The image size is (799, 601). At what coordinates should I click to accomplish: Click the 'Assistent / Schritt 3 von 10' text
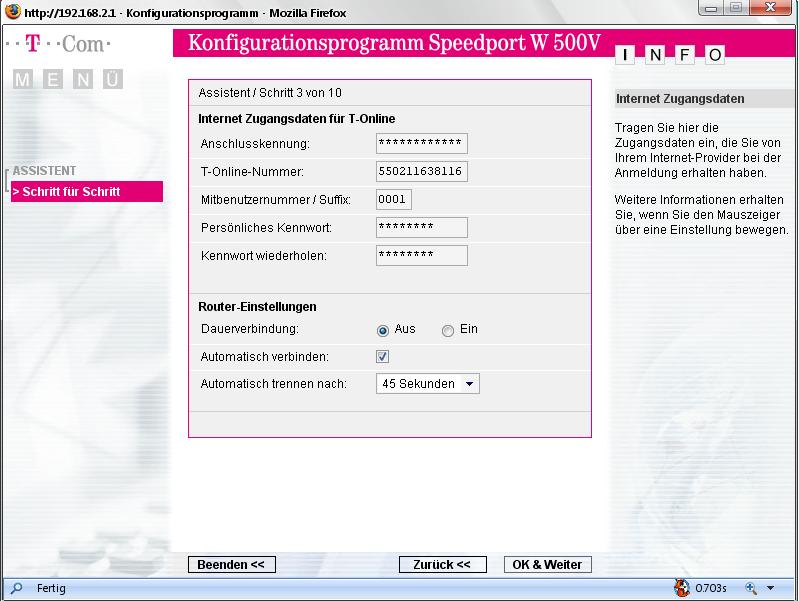[x=270, y=93]
